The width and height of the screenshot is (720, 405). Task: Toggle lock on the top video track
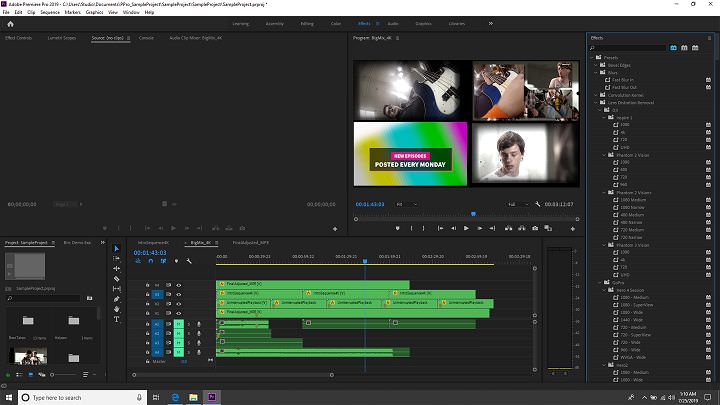point(147,285)
